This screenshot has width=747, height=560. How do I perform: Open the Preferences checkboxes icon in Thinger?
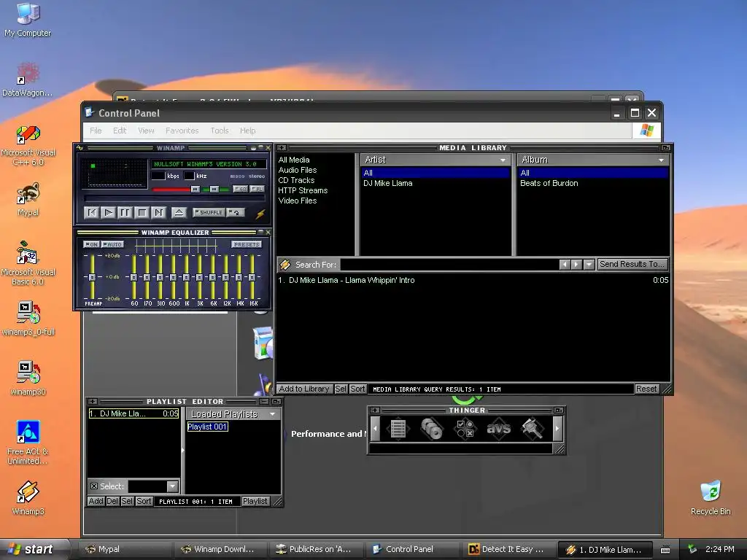465,429
